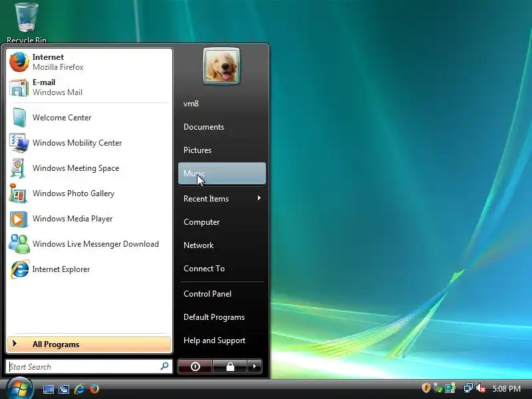Viewport: 532px width, 399px height.
Task: Select the Recycle Bin desktop icon
Action: 27,23
